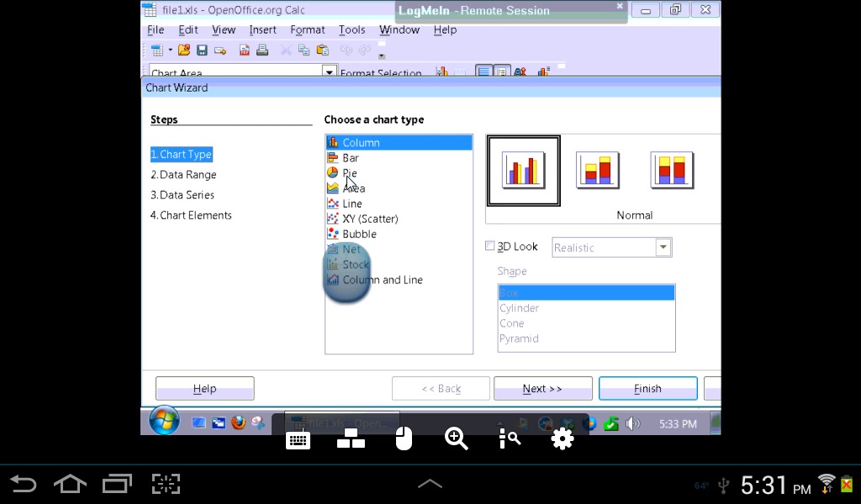Tap the Android home button
This screenshot has width=861, height=504.
[71, 484]
